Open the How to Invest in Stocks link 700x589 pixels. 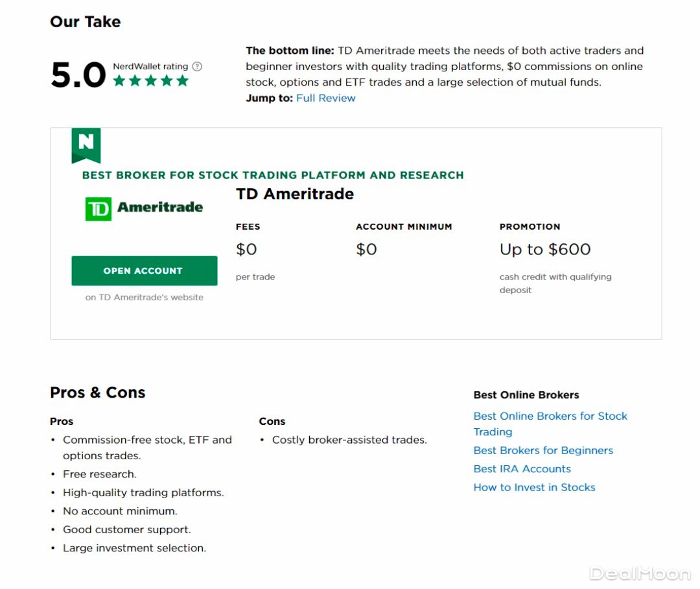click(x=534, y=487)
